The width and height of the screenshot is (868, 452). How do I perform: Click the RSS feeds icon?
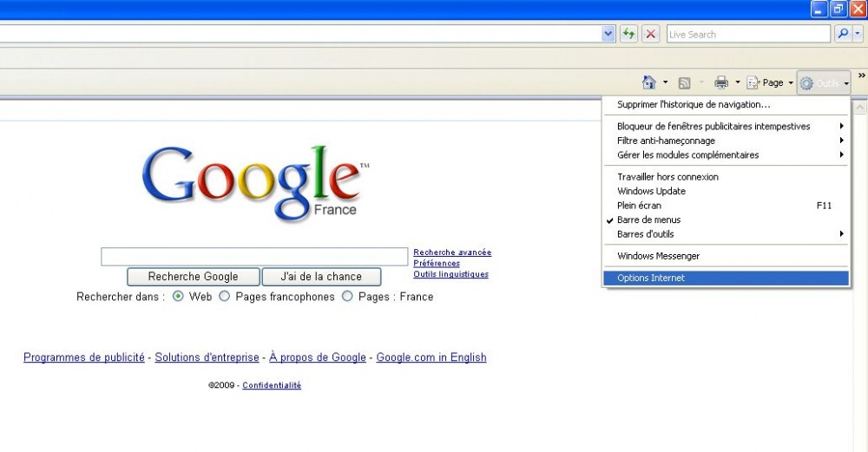[x=685, y=83]
